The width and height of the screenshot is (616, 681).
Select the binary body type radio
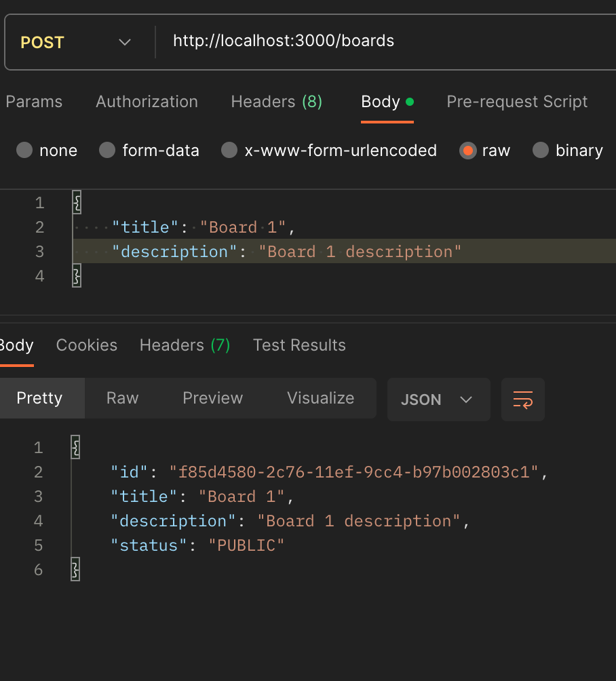[541, 151]
